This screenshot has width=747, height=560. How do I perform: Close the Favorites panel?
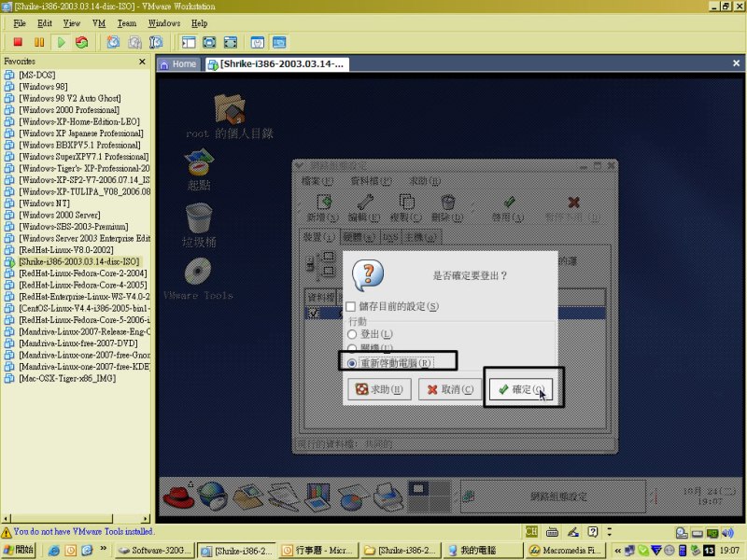(x=142, y=62)
